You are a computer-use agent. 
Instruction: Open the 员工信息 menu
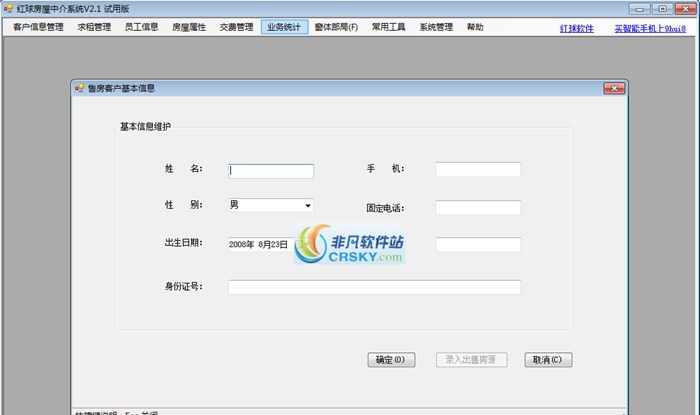coord(142,27)
